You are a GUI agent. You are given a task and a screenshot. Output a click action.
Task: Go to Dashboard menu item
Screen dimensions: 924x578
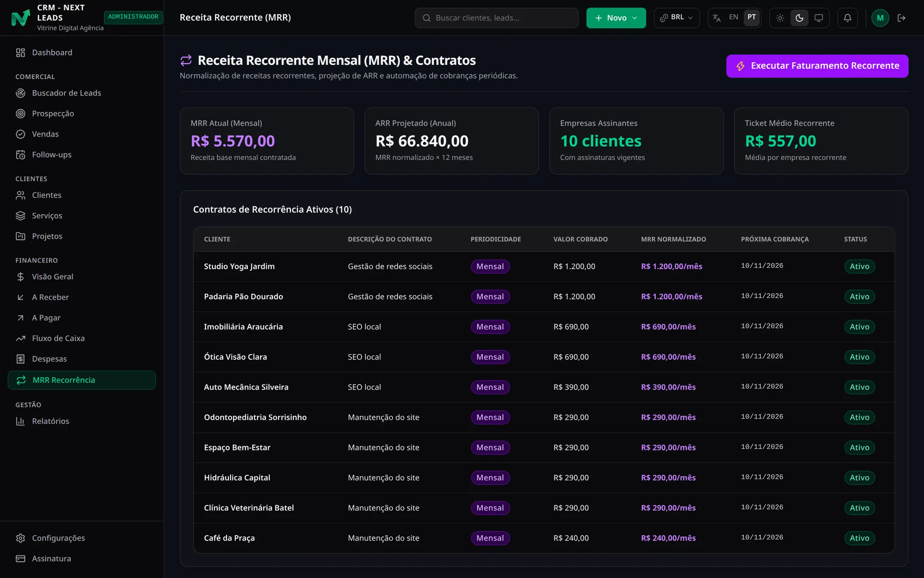click(82, 53)
